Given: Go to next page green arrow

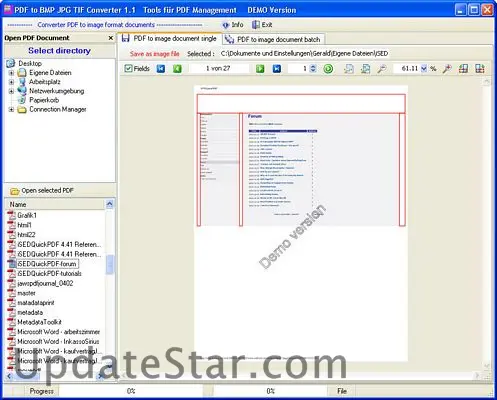Looking at the screenshot, I should coord(260,69).
